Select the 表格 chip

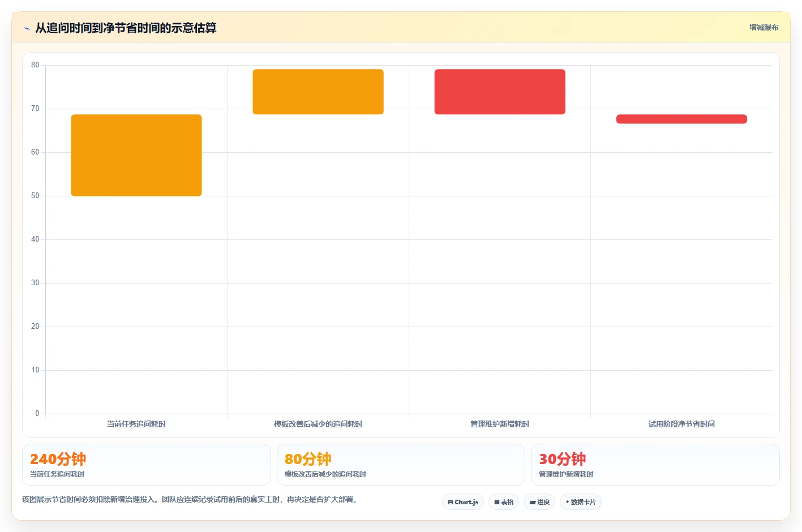504,502
